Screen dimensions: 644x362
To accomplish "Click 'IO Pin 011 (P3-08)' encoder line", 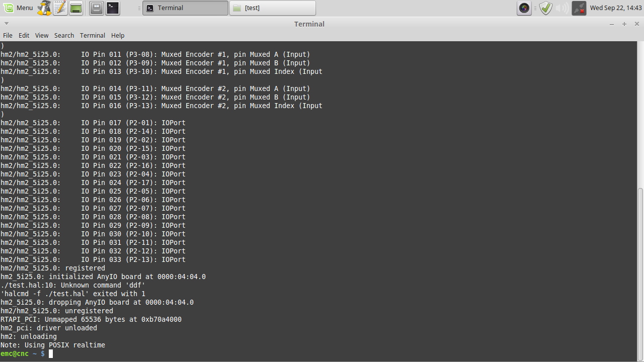I will click(155, 54).
